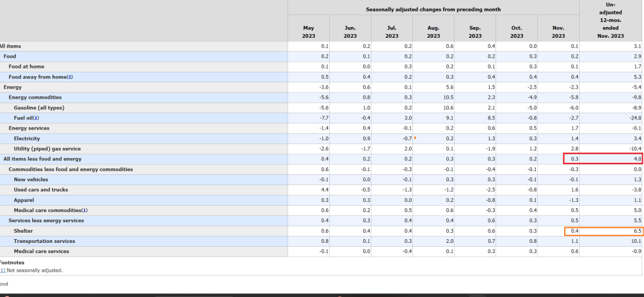
Task: Select the Shelter row label
Action: [23, 231]
